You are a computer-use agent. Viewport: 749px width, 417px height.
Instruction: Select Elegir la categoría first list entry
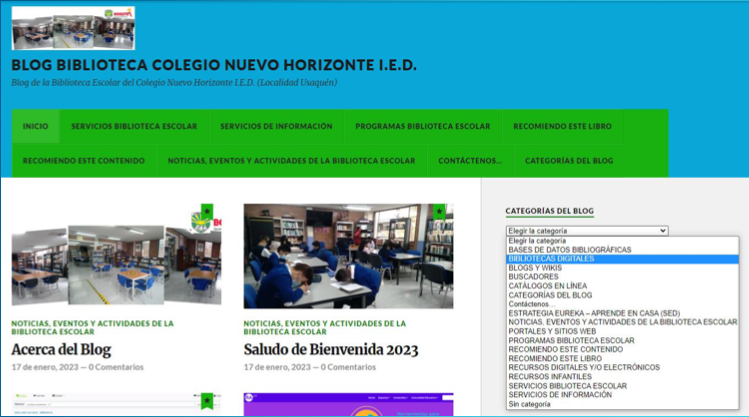coord(622,241)
